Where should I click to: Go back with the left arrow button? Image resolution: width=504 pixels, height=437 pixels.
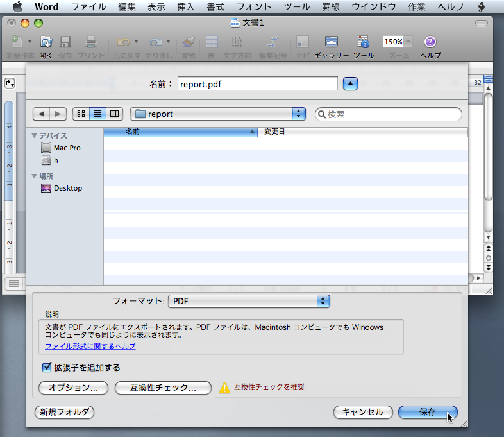tap(42, 114)
